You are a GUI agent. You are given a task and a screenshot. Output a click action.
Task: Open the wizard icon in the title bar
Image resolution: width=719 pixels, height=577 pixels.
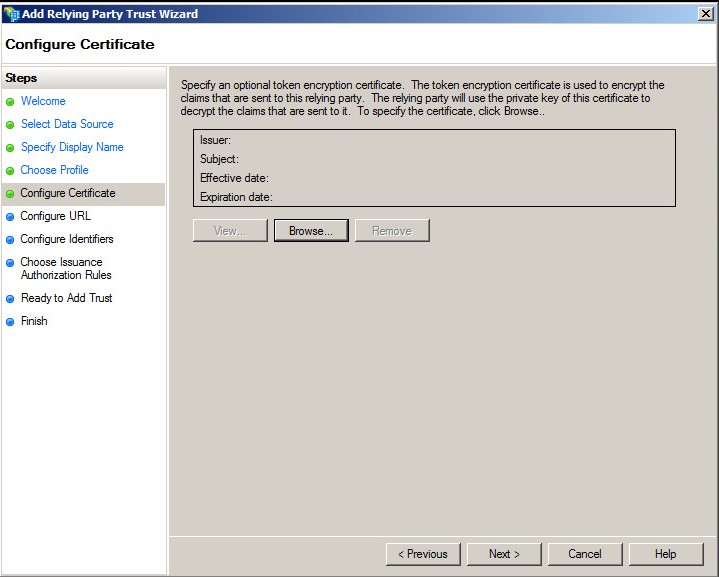click(x=11, y=14)
